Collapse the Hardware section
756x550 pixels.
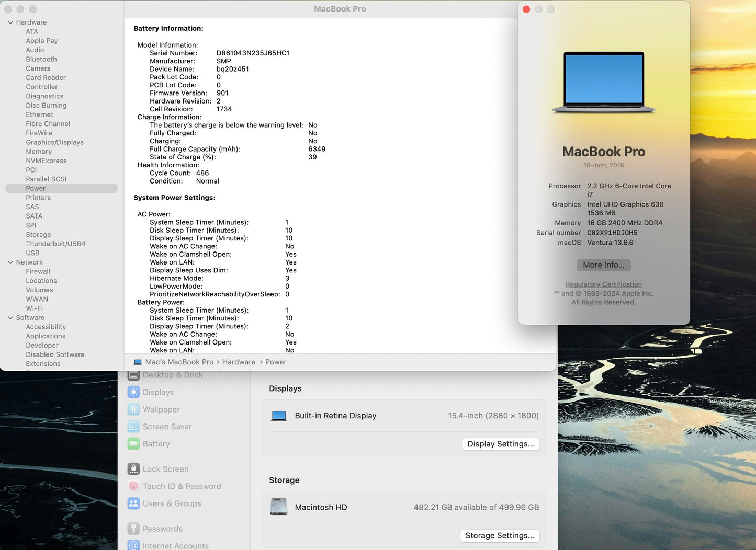(10, 22)
